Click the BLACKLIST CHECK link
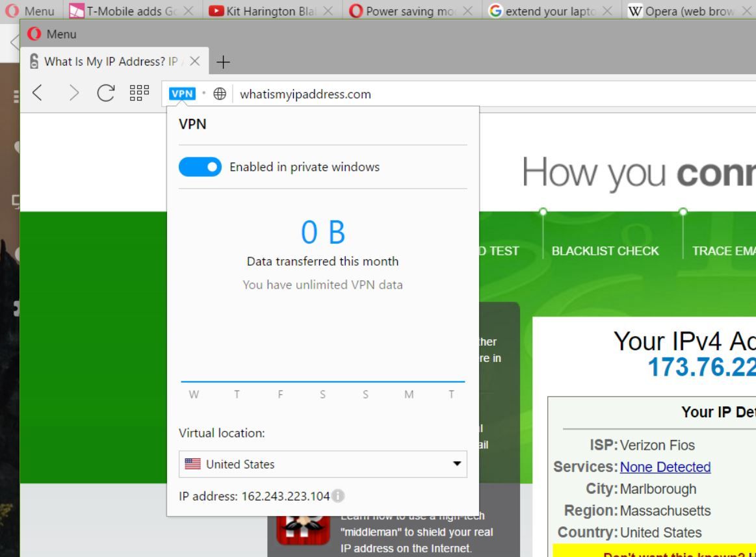This screenshot has width=756, height=557. (x=605, y=251)
